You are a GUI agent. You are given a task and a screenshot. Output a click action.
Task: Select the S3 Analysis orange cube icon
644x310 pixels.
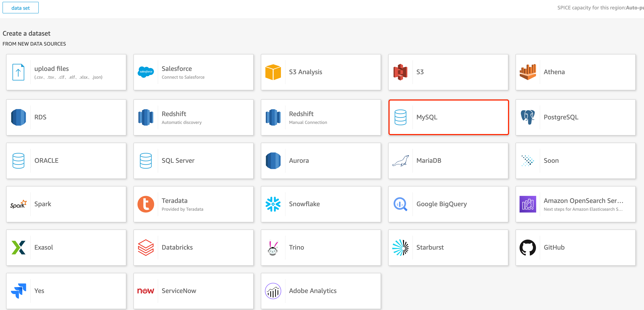(x=273, y=72)
